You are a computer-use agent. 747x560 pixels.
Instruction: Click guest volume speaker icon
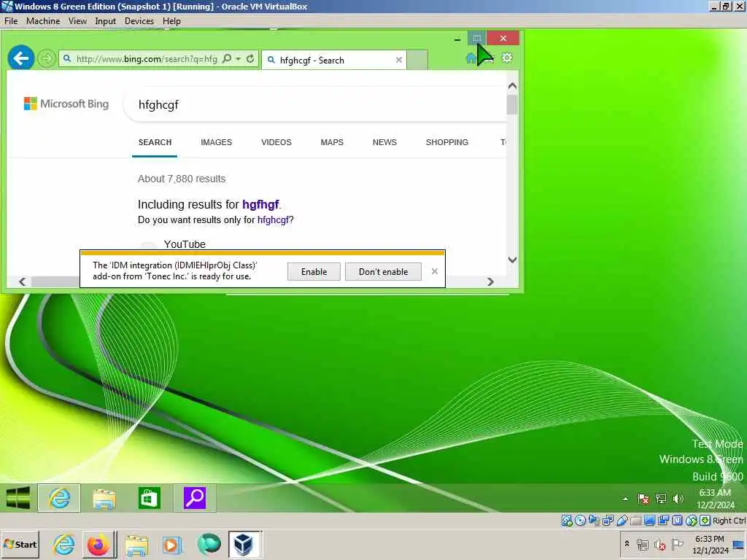click(x=678, y=499)
